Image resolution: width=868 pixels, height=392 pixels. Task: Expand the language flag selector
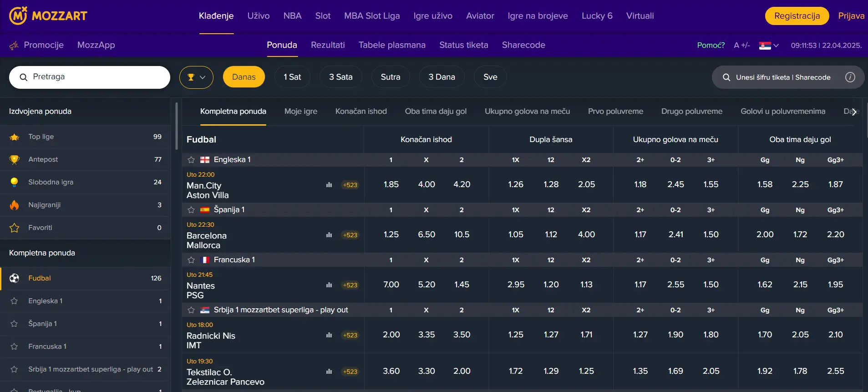pos(769,46)
